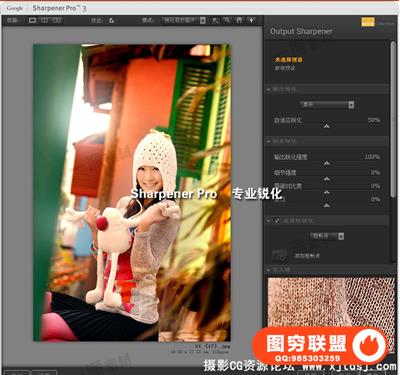The image size is (400, 375).
Task: Click the zoom magnifier icon in toolbar
Action: pos(227,20)
